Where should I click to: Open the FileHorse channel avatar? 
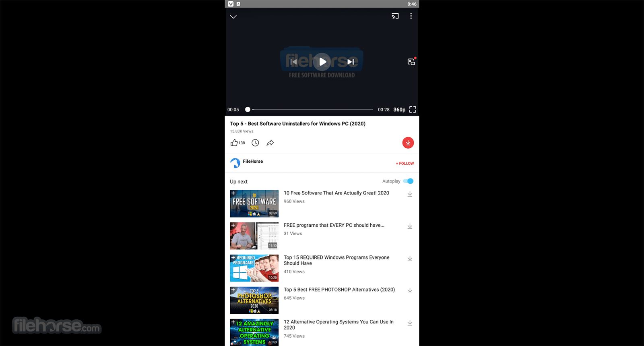pyautogui.click(x=235, y=163)
